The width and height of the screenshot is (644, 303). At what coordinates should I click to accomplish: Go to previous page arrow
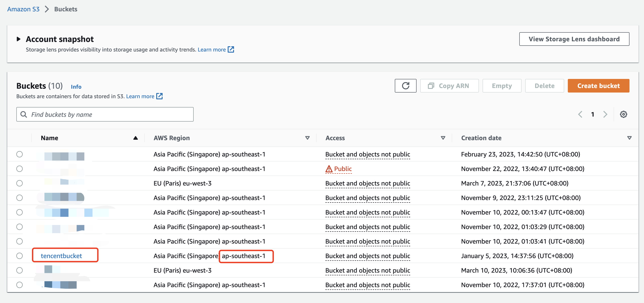coord(580,114)
